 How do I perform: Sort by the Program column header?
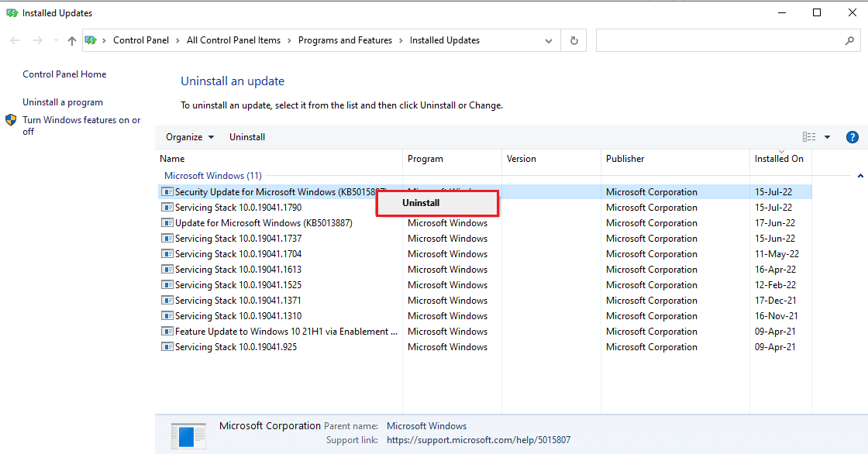pyautogui.click(x=453, y=159)
